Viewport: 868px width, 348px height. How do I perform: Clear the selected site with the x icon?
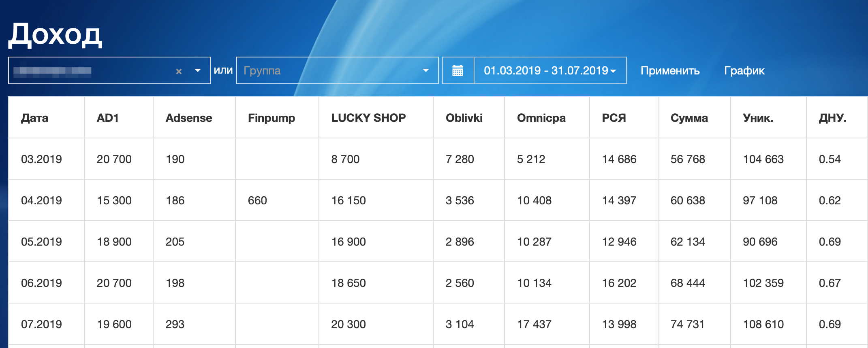(179, 71)
